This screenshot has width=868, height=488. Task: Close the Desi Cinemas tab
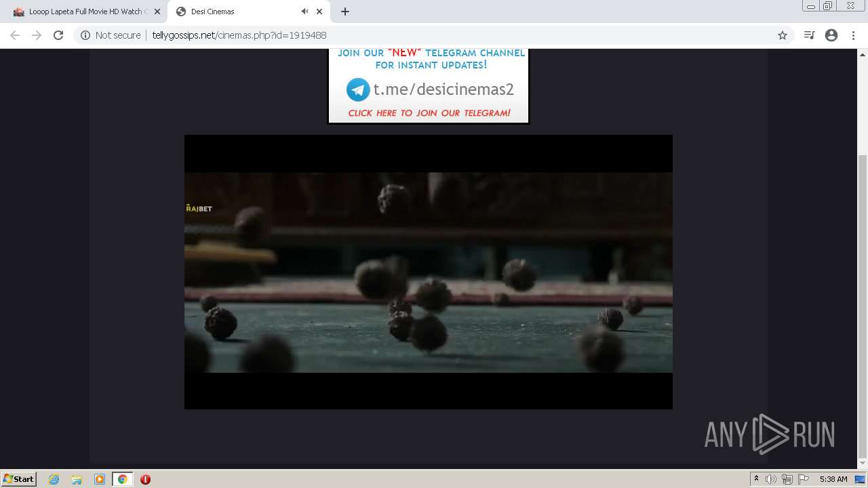[x=319, y=12]
